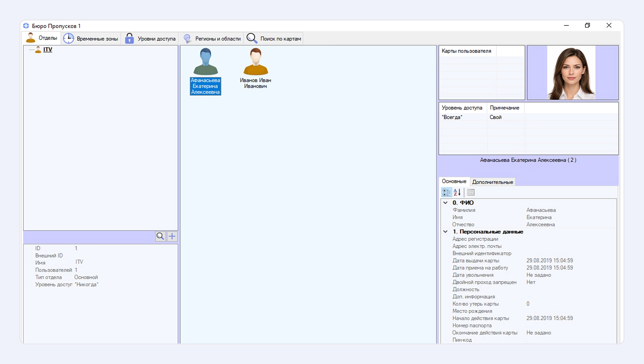Click Уровень доступа value *Никогда*

(x=87, y=284)
